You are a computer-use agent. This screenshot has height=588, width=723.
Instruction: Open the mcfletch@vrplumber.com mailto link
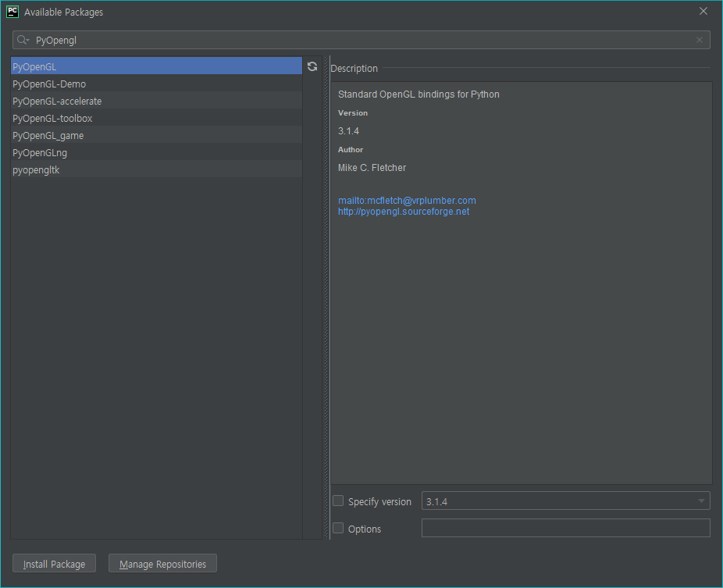[x=407, y=201]
